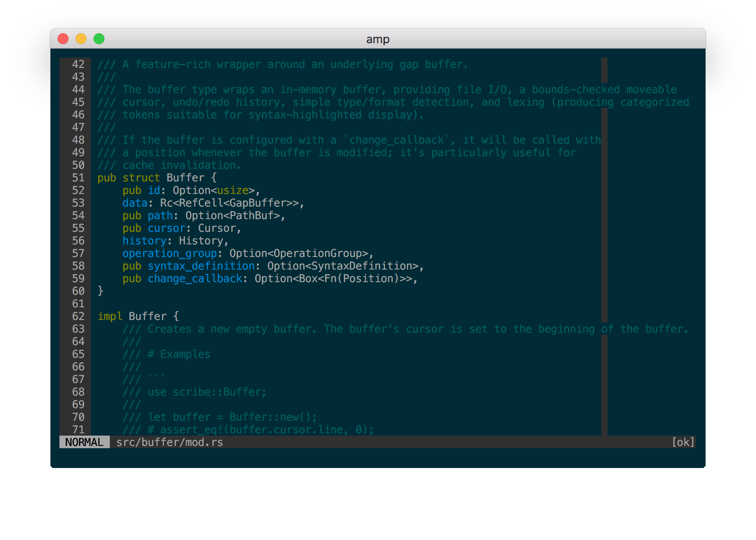Viewport: 756px width, 540px height.
Task: Click line number 62 in gutter
Action: 78,316
